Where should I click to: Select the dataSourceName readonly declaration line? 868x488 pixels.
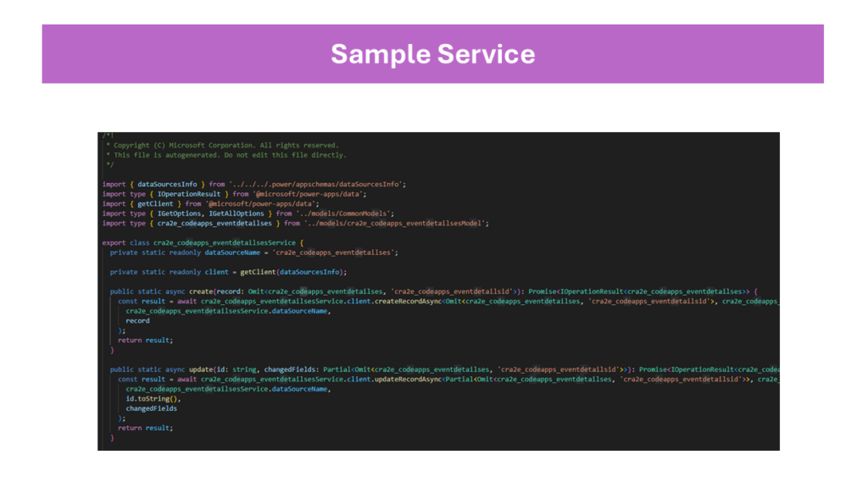[253, 252]
